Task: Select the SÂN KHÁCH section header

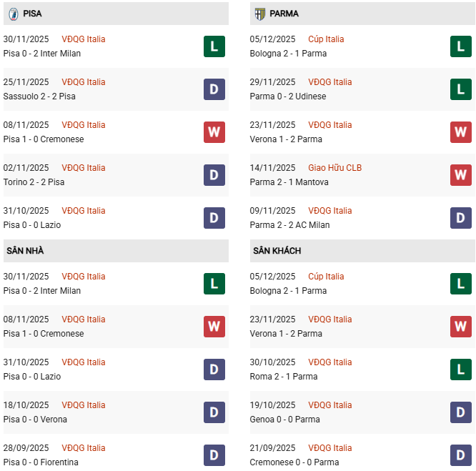Action: coord(276,251)
